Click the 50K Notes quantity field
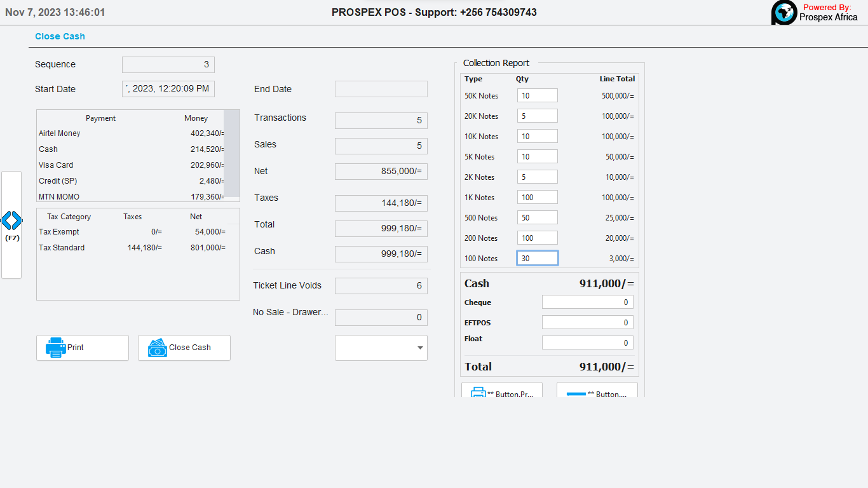 pos(537,95)
